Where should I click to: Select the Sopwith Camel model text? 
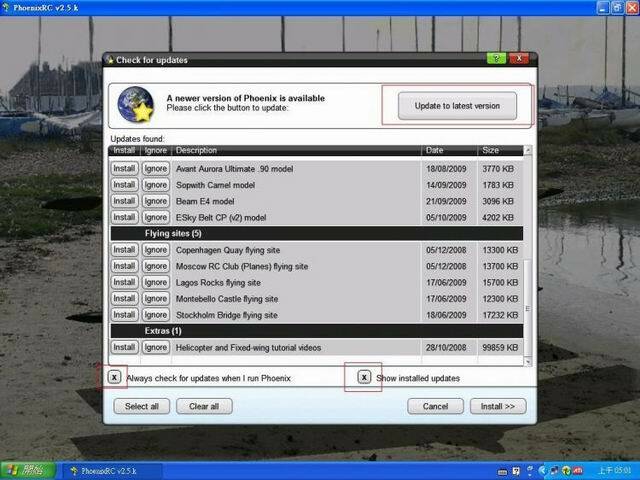[215, 185]
